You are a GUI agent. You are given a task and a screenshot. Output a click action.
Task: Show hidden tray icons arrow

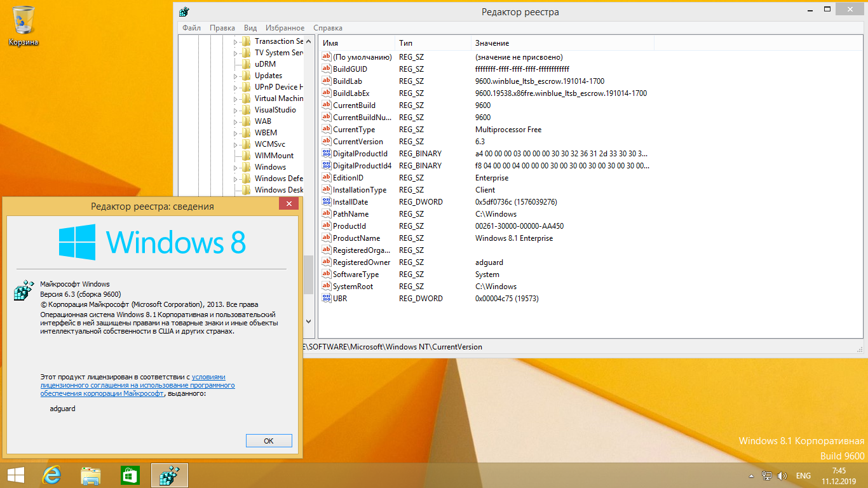pyautogui.click(x=752, y=476)
